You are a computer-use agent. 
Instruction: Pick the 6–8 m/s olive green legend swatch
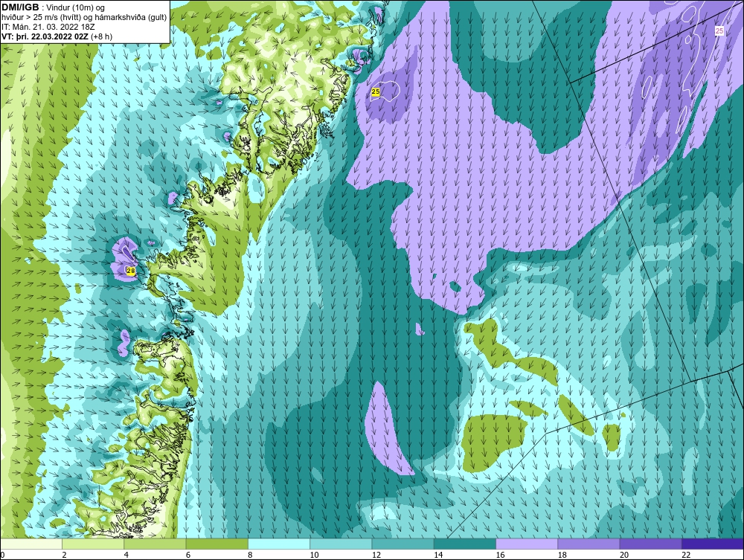pyautogui.click(x=217, y=544)
